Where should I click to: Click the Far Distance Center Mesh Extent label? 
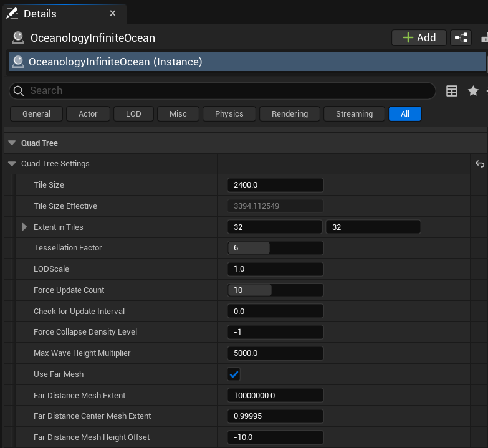point(92,416)
